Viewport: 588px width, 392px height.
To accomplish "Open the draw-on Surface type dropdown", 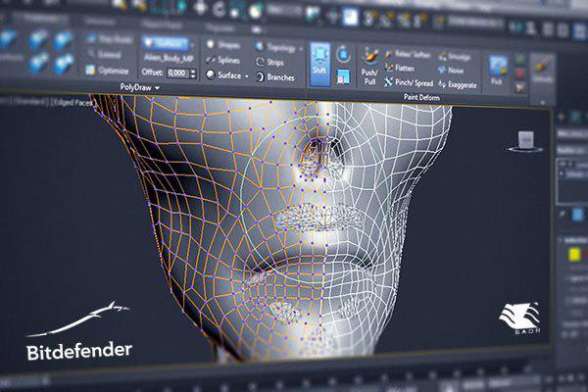I will point(166,44).
